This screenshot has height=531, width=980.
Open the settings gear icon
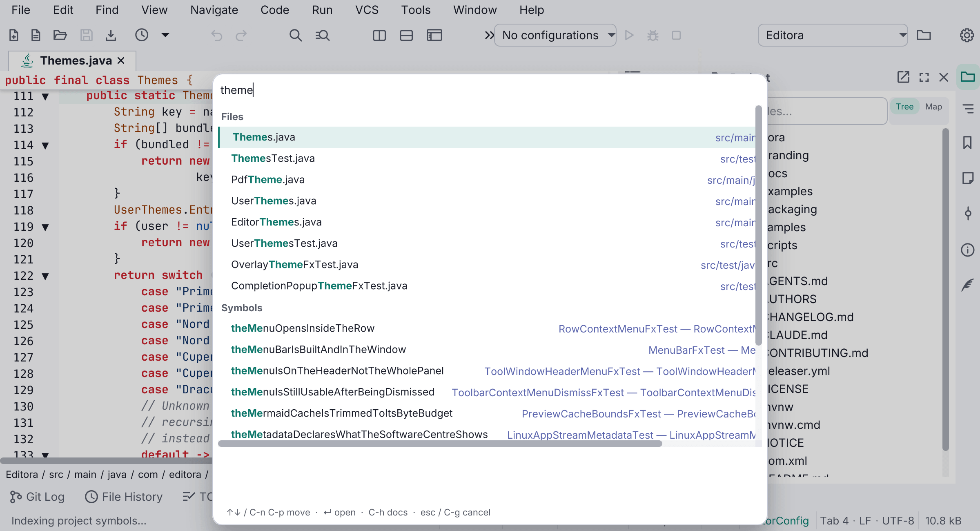pyautogui.click(x=967, y=36)
